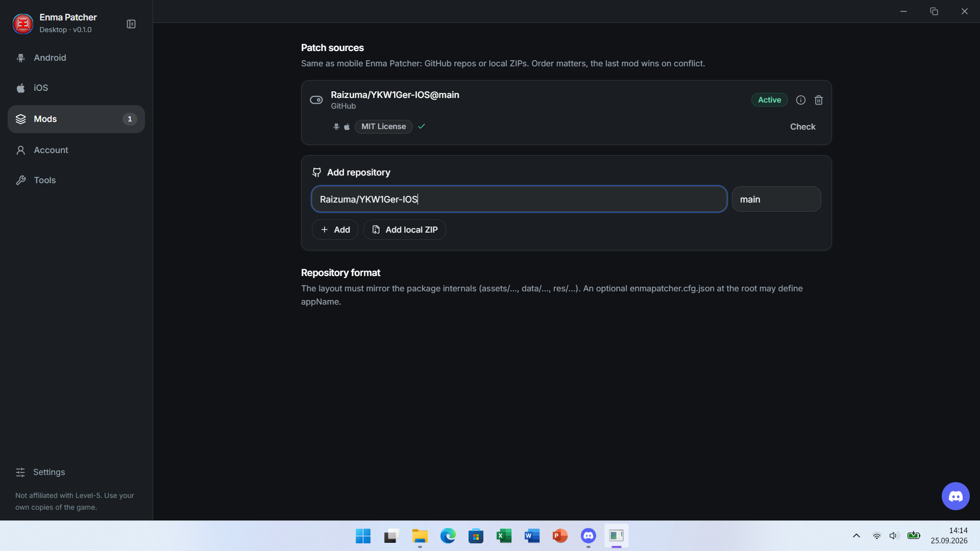980x551 pixels.
Task: Open Windows Start menu
Action: 363,536
